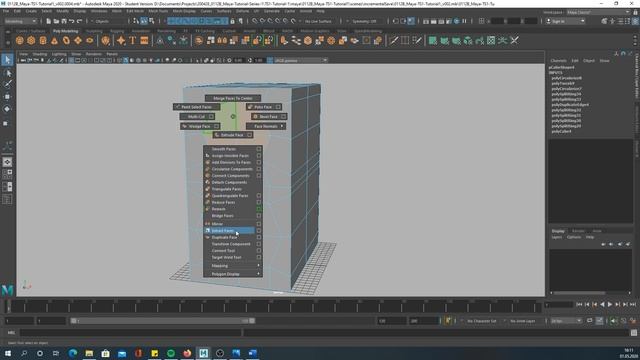Screen dimensions: 640x360
Task: Click the Redo arrow in status line
Action: 80,21
